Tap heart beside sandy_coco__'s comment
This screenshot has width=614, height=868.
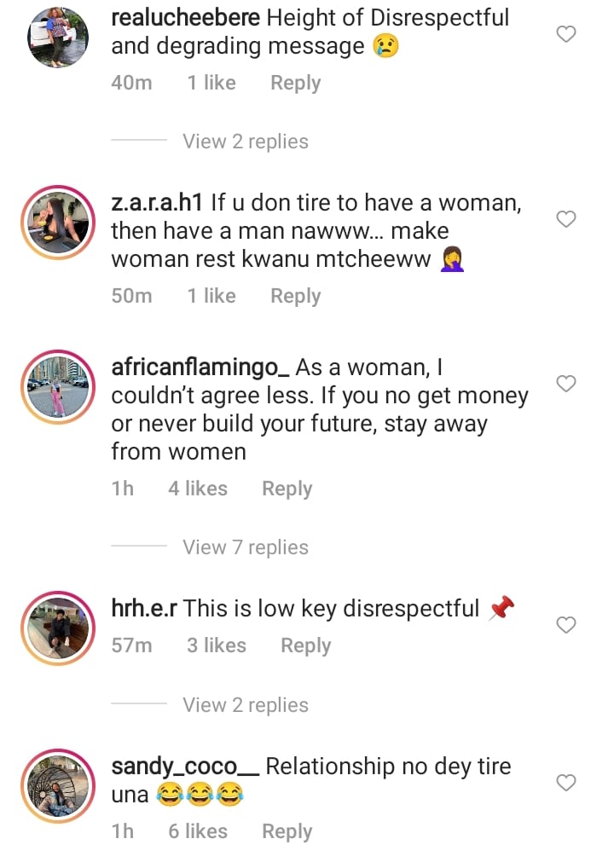tap(565, 782)
